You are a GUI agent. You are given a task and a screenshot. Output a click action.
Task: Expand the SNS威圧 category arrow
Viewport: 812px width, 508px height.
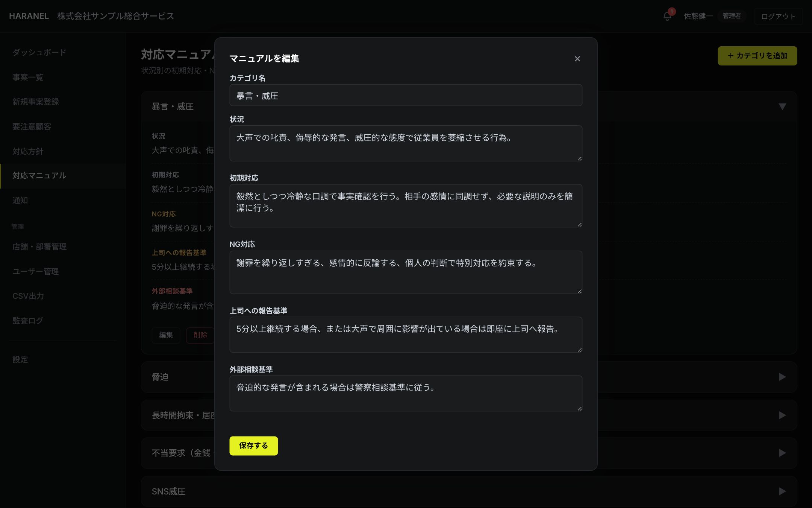782,491
